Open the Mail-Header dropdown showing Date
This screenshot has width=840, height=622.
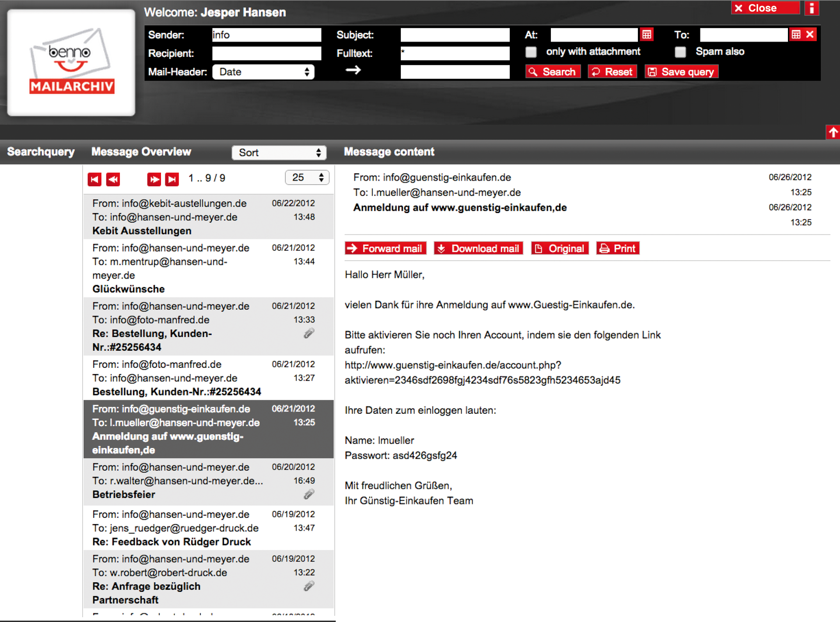263,71
